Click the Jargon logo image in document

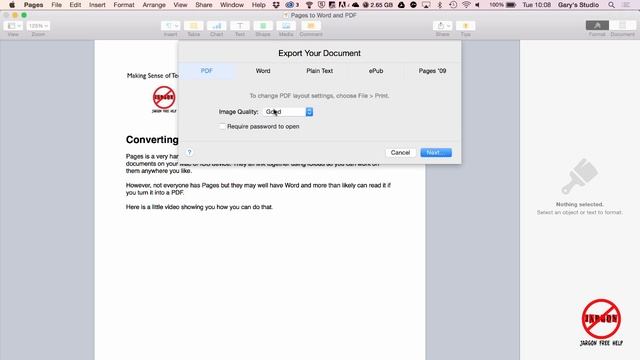(164, 99)
